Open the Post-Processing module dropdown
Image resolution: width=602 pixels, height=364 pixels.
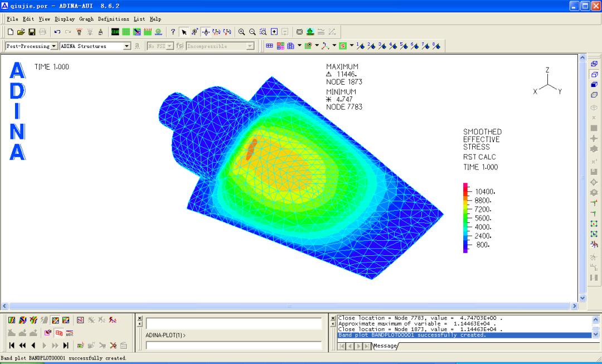click(x=55, y=46)
